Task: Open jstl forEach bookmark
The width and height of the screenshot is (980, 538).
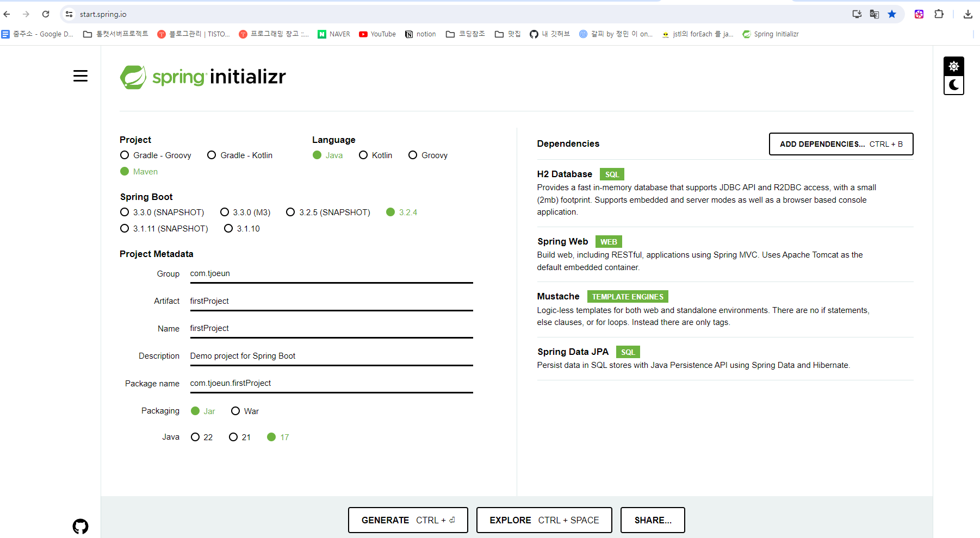Action: [x=698, y=34]
